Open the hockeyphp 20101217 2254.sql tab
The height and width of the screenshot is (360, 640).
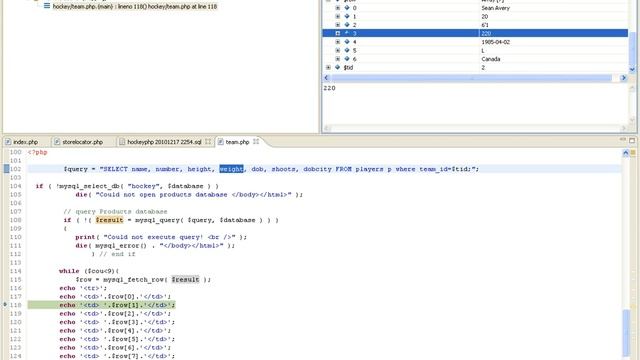pos(164,142)
